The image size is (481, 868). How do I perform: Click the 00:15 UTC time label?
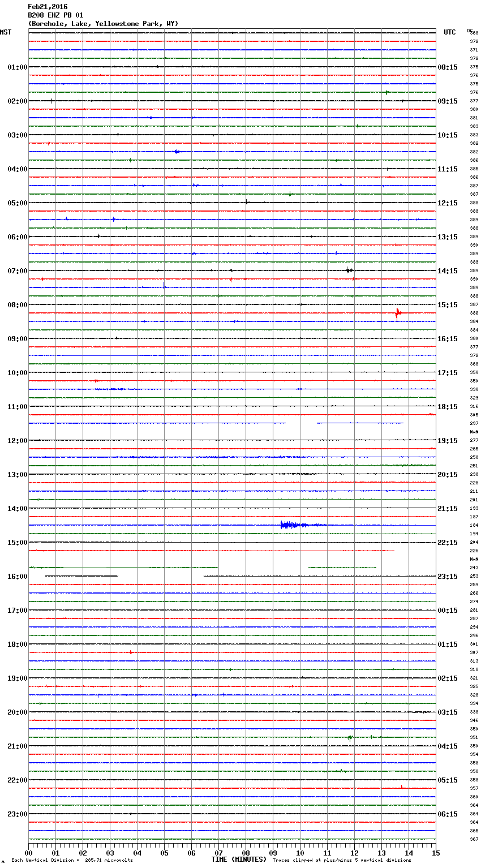(x=448, y=611)
